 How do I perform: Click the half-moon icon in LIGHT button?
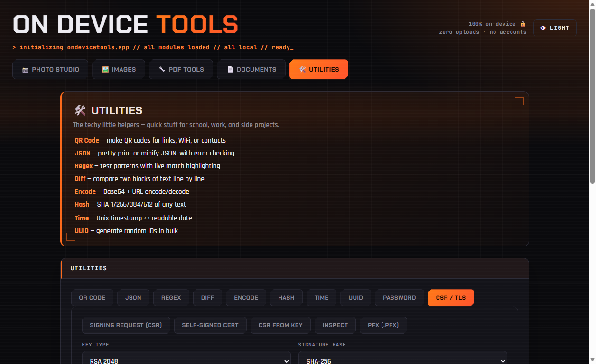point(543,28)
